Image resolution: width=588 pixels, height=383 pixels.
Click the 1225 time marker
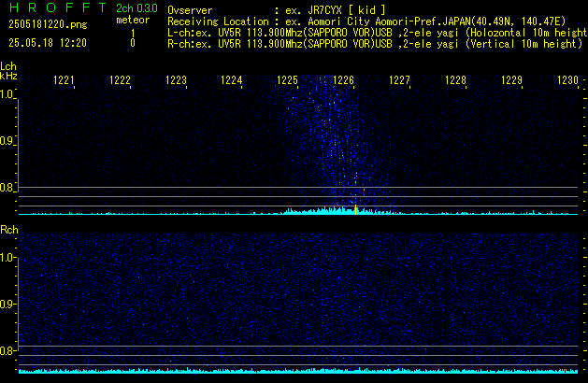click(287, 80)
